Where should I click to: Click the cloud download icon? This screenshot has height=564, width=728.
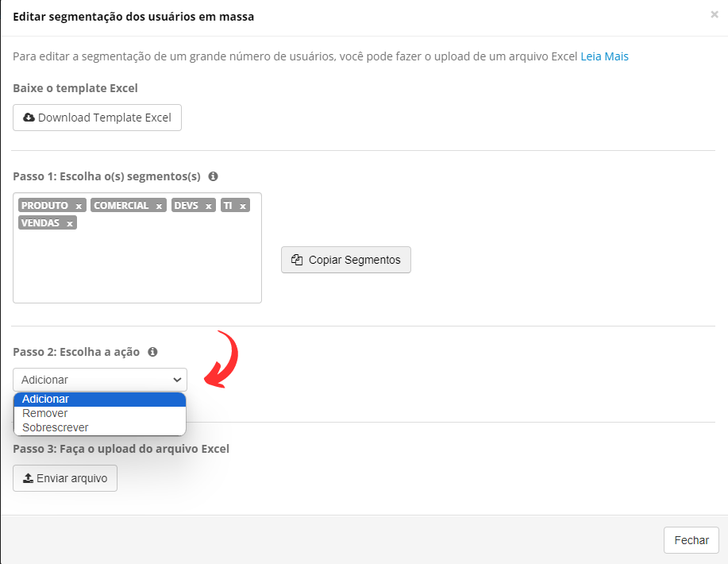pos(29,118)
